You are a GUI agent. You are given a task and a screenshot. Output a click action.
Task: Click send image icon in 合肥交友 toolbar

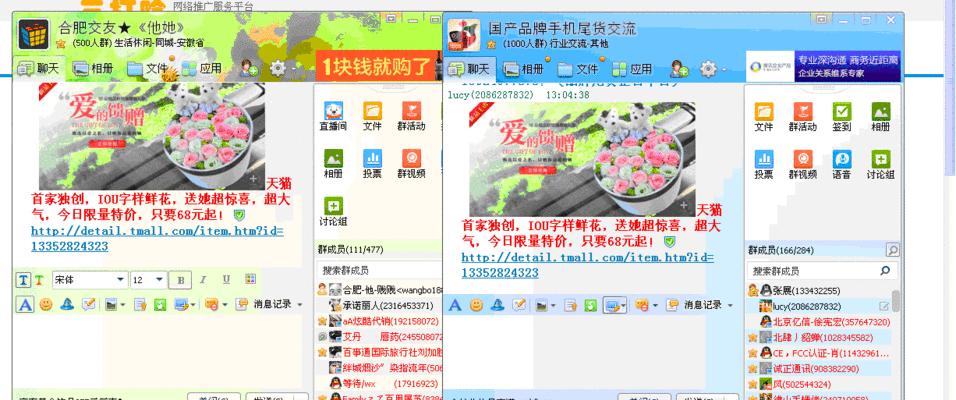[111, 304]
